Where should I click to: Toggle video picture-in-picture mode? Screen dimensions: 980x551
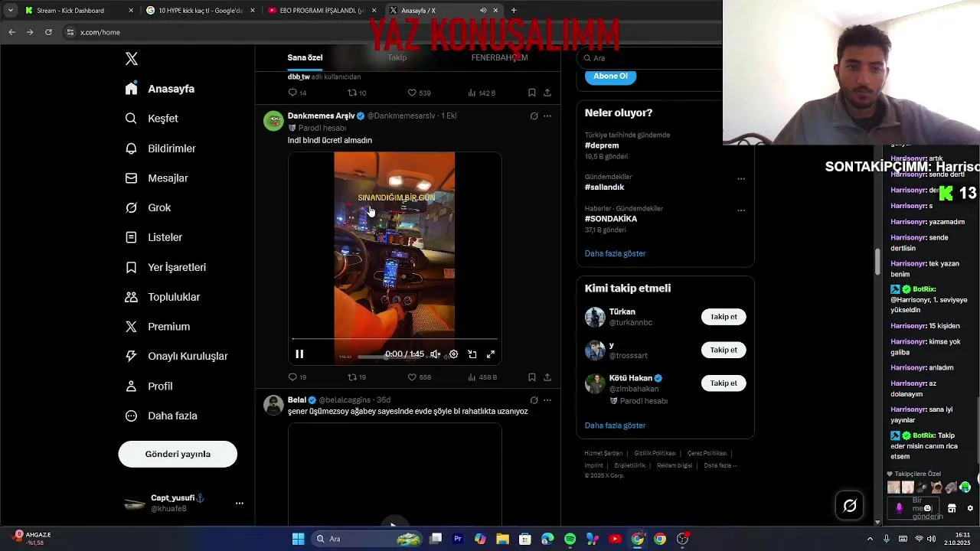click(x=472, y=354)
